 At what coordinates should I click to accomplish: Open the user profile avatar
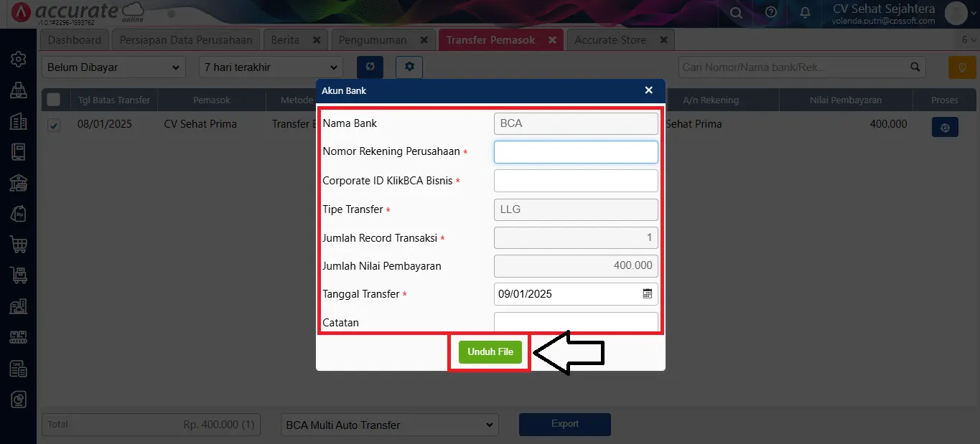pyautogui.click(x=956, y=13)
